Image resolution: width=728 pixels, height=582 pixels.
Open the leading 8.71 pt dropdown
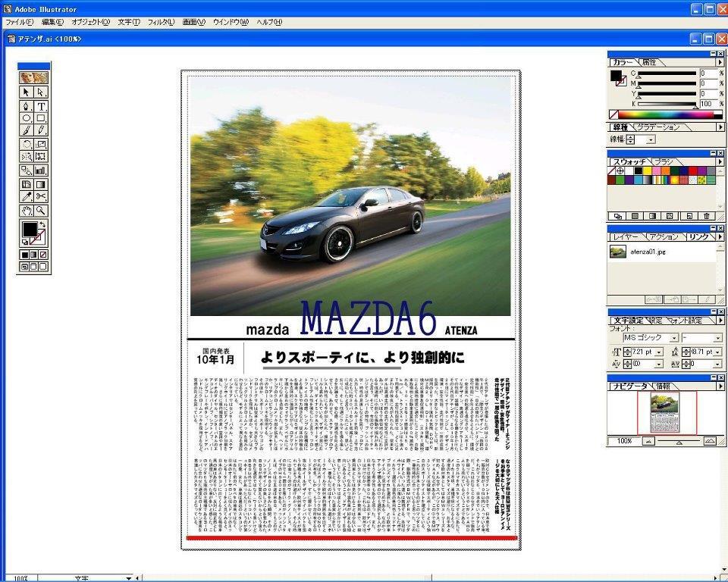pyautogui.click(x=718, y=352)
